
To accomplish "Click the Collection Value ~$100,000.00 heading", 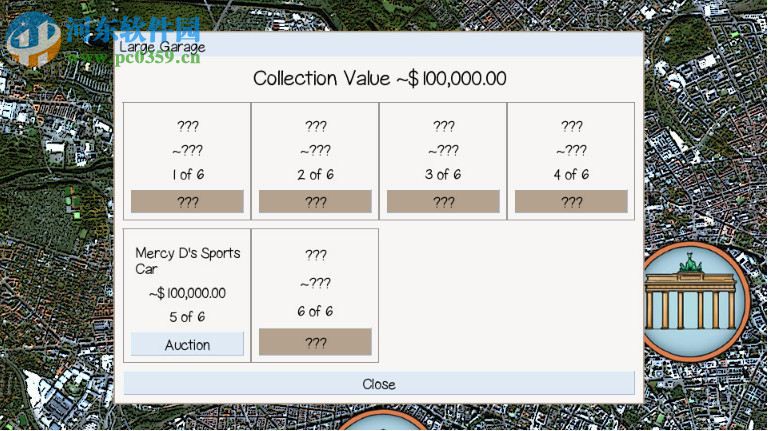I will point(380,78).
